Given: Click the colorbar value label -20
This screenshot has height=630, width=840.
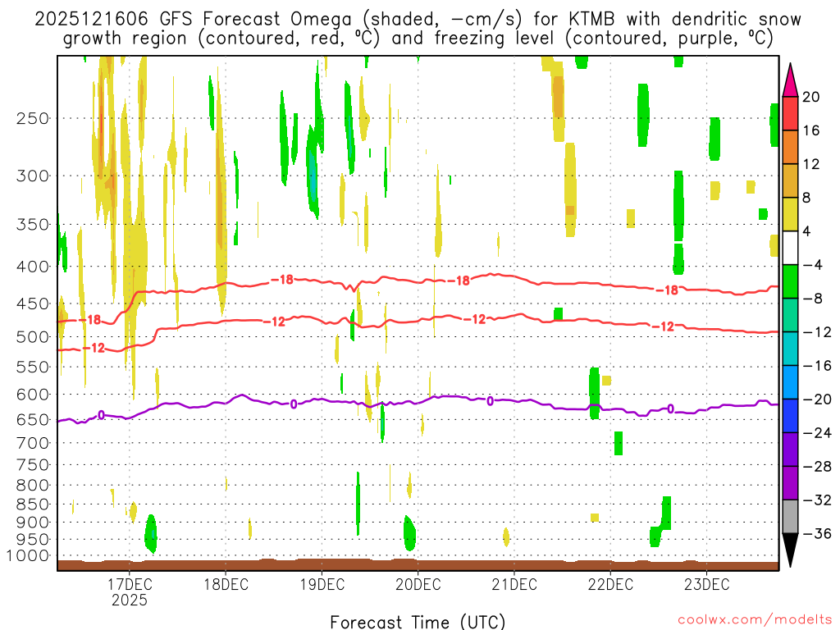Looking at the screenshot, I should tap(817, 399).
